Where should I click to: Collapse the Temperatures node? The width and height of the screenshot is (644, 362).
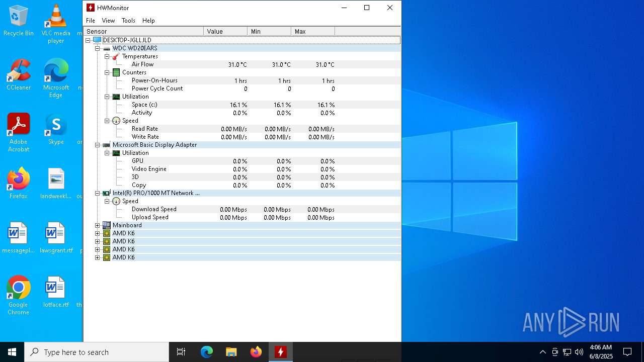click(107, 56)
